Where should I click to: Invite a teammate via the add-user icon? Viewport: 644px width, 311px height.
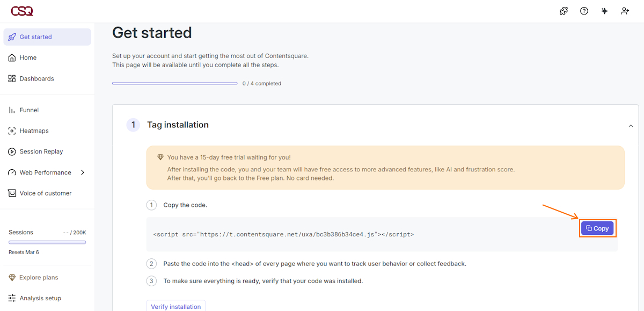tap(625, 11)
